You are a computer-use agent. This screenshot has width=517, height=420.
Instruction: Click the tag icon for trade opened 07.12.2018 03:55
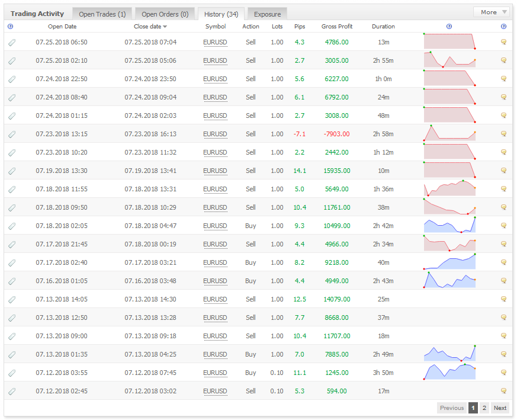[12, 373]
